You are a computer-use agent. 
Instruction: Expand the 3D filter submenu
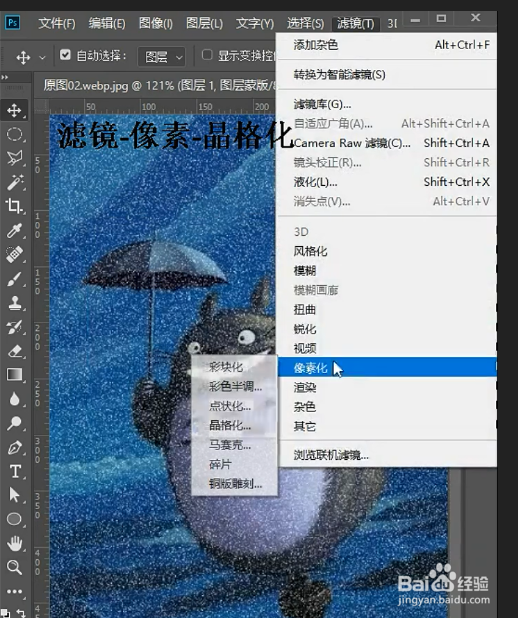(x=387, y=232)
